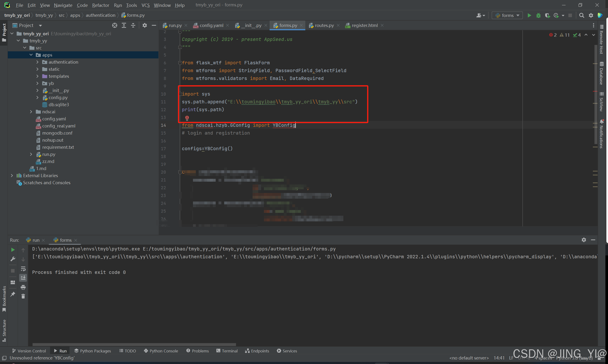Expand all in Project panel
608x364 pixels.
coord(124,25)
